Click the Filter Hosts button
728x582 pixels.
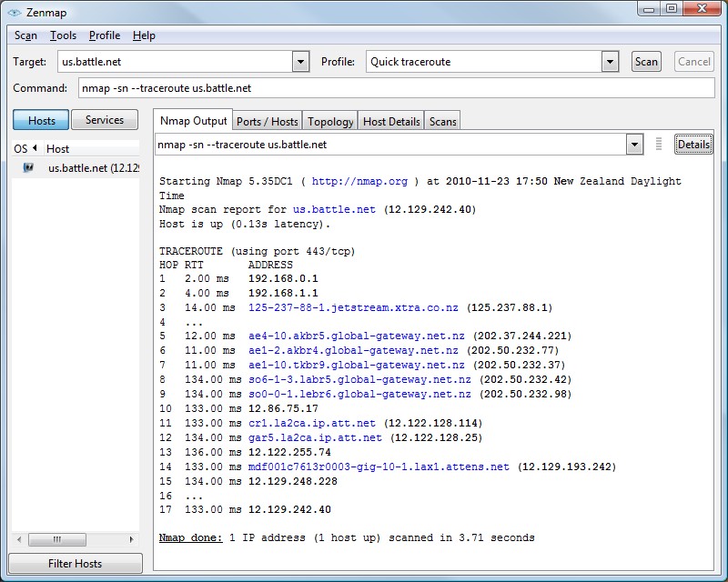pyautogui.click(x=76, y=564)
